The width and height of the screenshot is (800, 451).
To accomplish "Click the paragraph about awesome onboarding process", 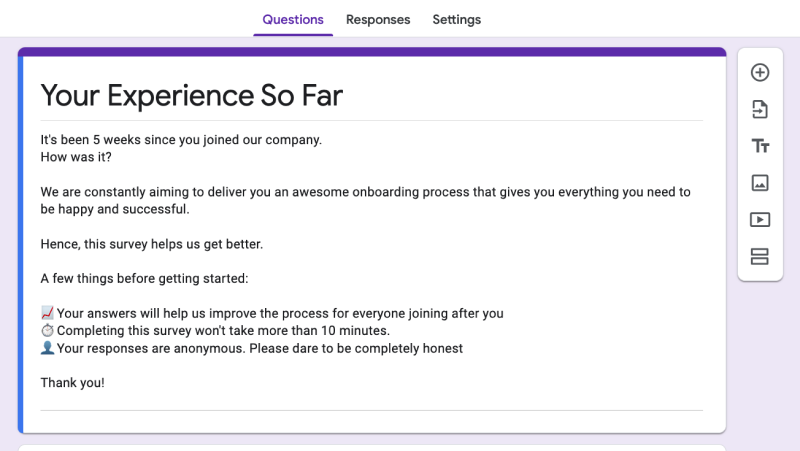I will pos(365,200).
